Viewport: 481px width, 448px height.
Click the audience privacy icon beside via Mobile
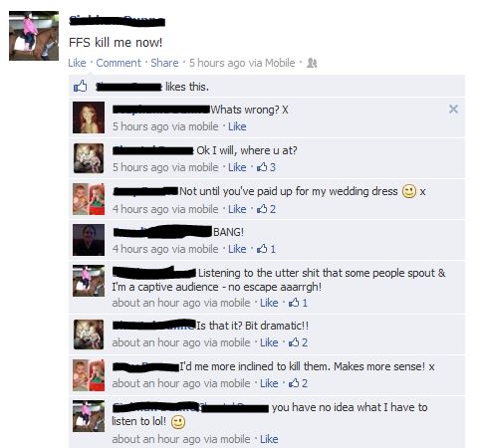click(312, 63)
